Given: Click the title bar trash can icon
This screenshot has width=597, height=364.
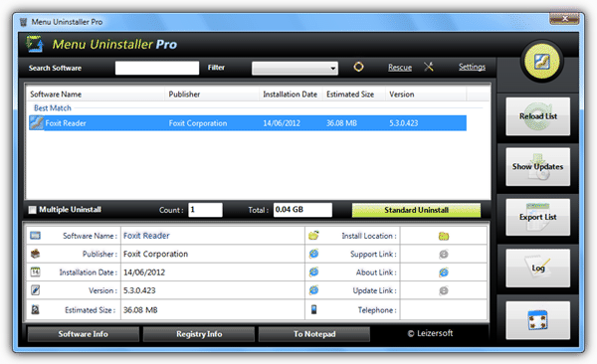Looking at the screenshot, I should (24, 22).
